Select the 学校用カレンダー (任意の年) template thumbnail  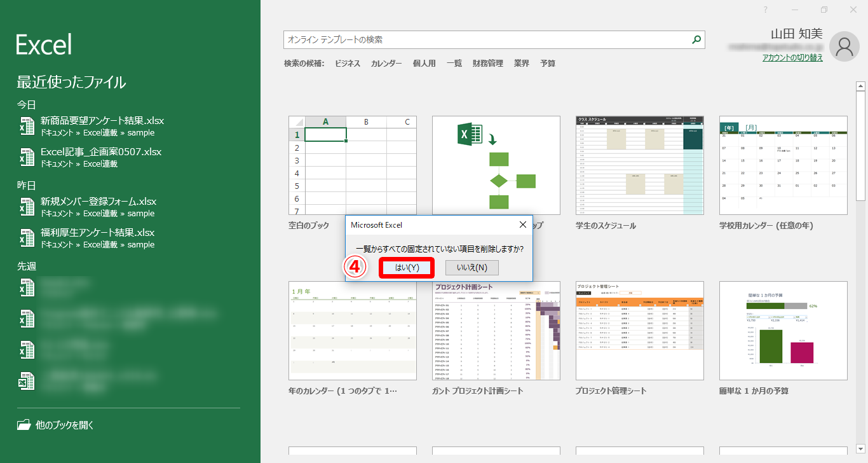click(783, 165)
